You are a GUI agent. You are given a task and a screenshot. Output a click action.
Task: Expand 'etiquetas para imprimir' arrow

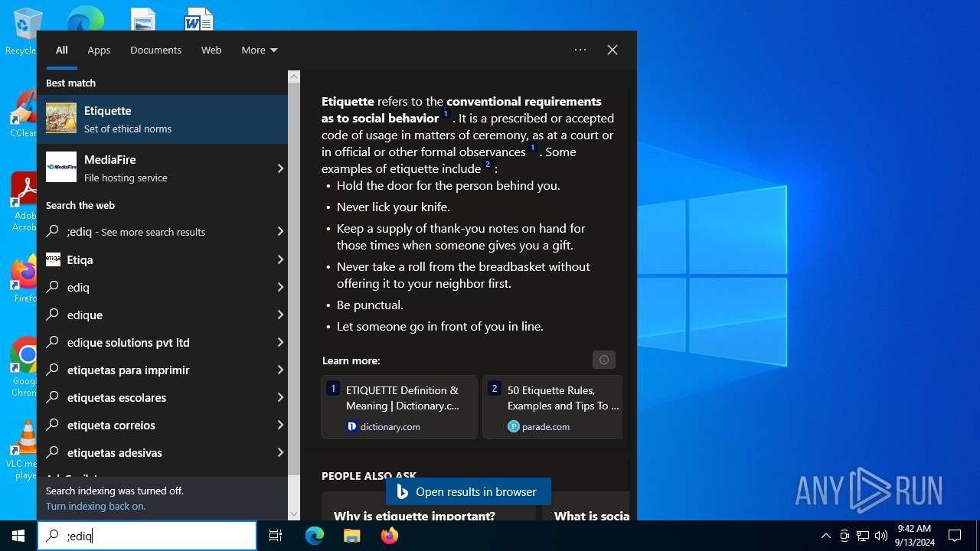(x=280, y=370)
